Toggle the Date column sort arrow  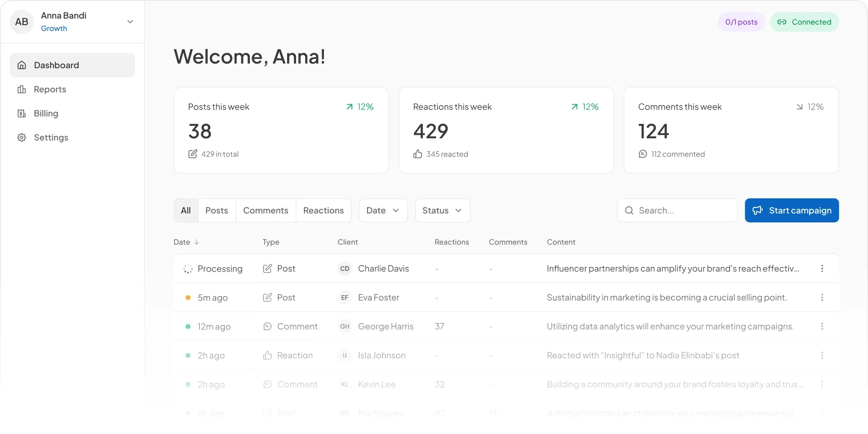click(197, 242)
